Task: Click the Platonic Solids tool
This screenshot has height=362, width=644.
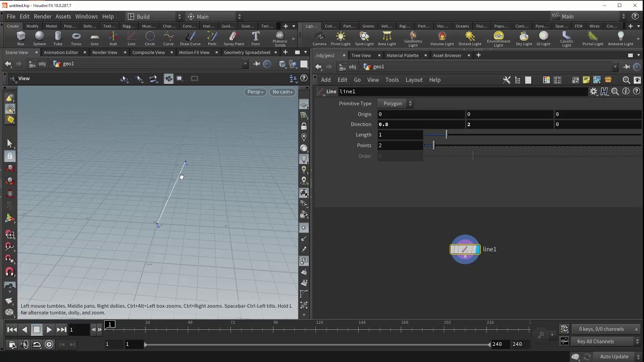Action: tap(280, 38)
